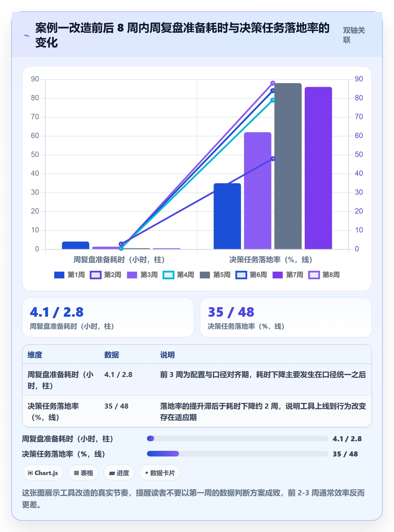The width and height of the screenshot is (394, 532).
Task: Toggle 第5周 legend item
Action: [215, 275]
